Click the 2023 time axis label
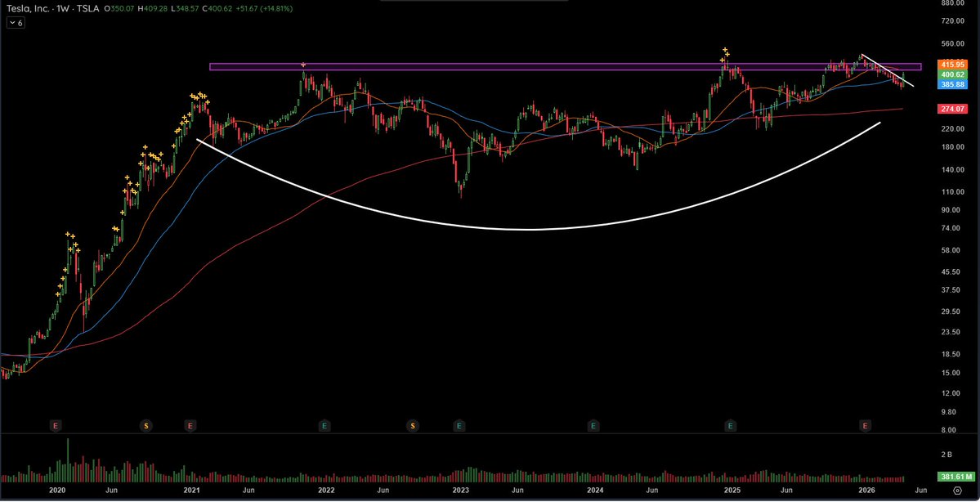The image size is (980, 502). [x=461, y=491]
